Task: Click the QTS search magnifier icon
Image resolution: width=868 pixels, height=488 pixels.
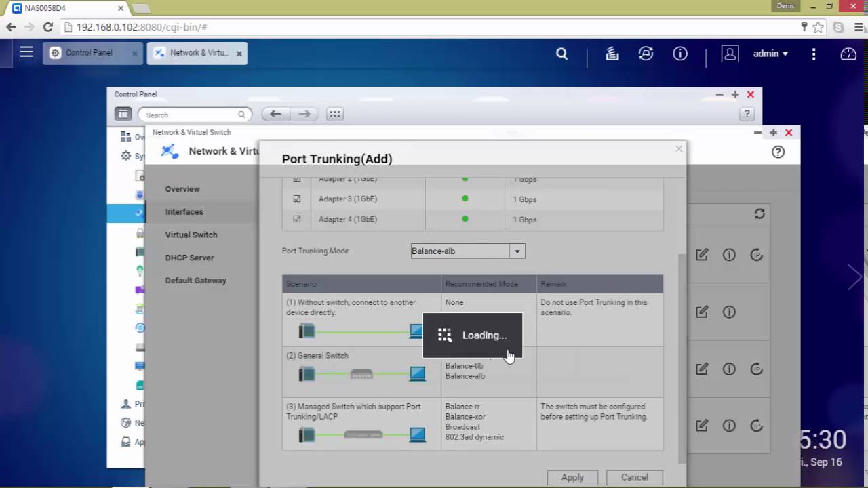Action: tap(561, 53)
